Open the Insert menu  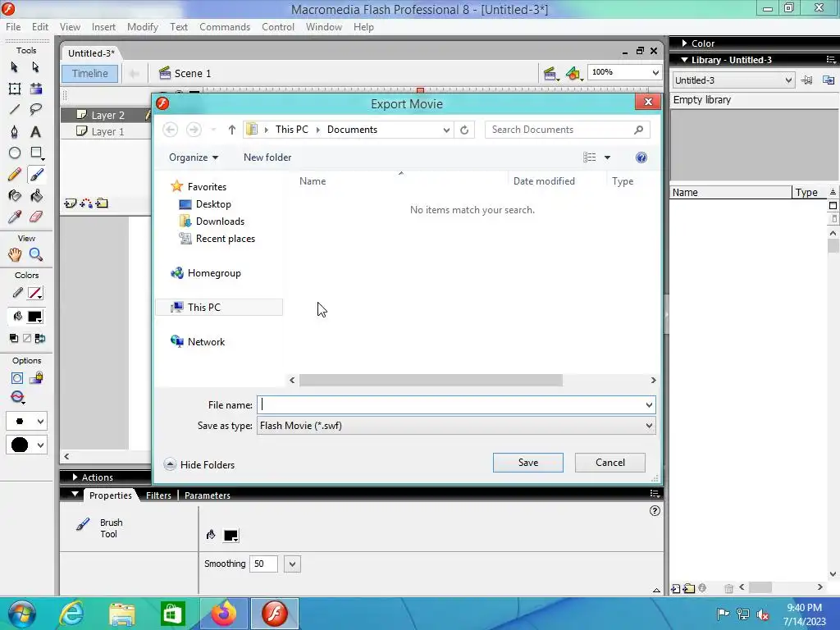[x=103, y=27]
